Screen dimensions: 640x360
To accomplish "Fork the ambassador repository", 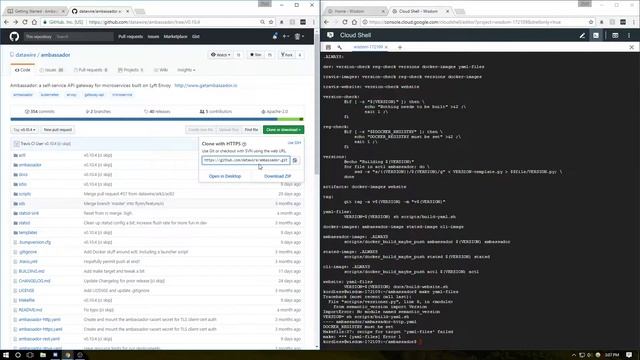I will (287, 55).
